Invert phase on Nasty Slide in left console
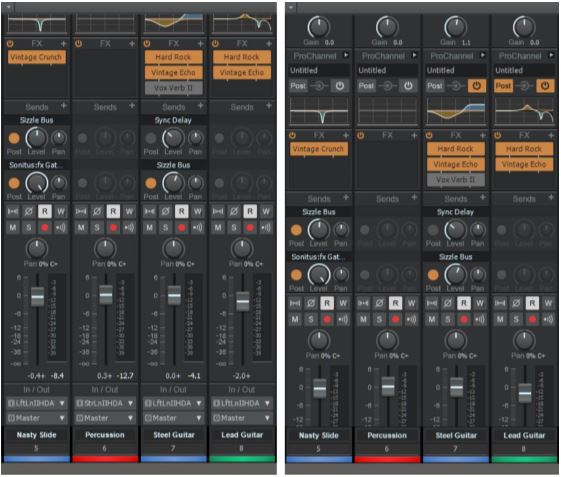Image resolution: width=561 pixels, height=477 pixels. (x=29, y=211)
